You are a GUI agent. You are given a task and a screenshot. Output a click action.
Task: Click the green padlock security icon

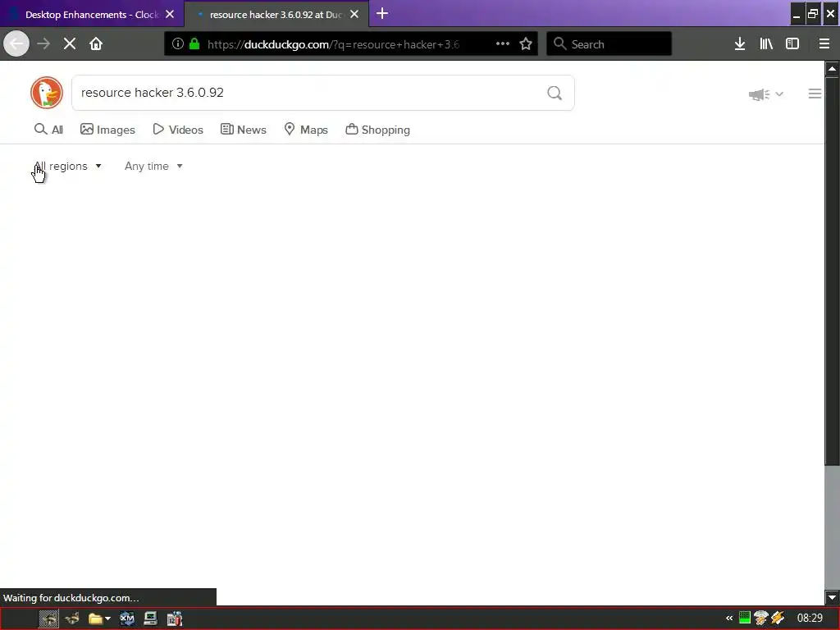pos(194,44)
